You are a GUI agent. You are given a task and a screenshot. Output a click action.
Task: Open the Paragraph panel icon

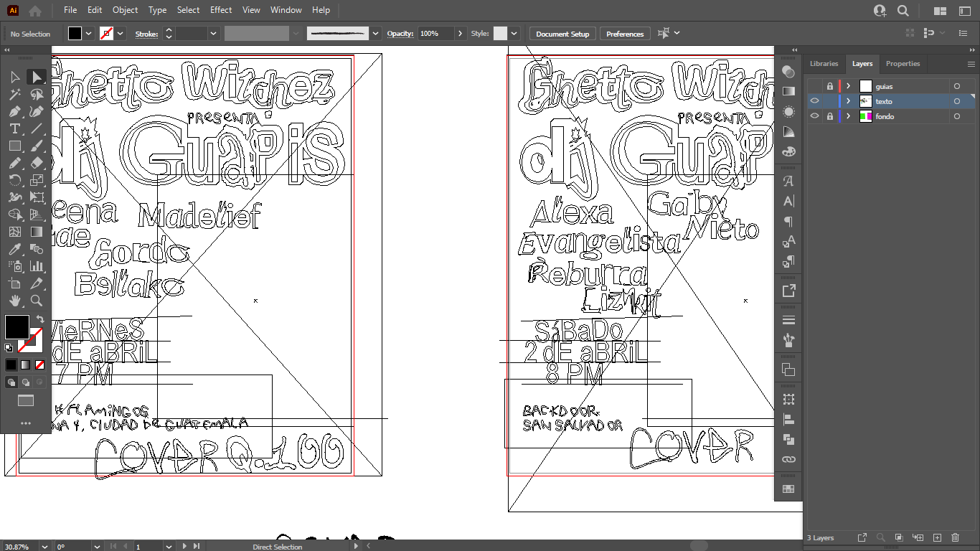coord(788,221)
